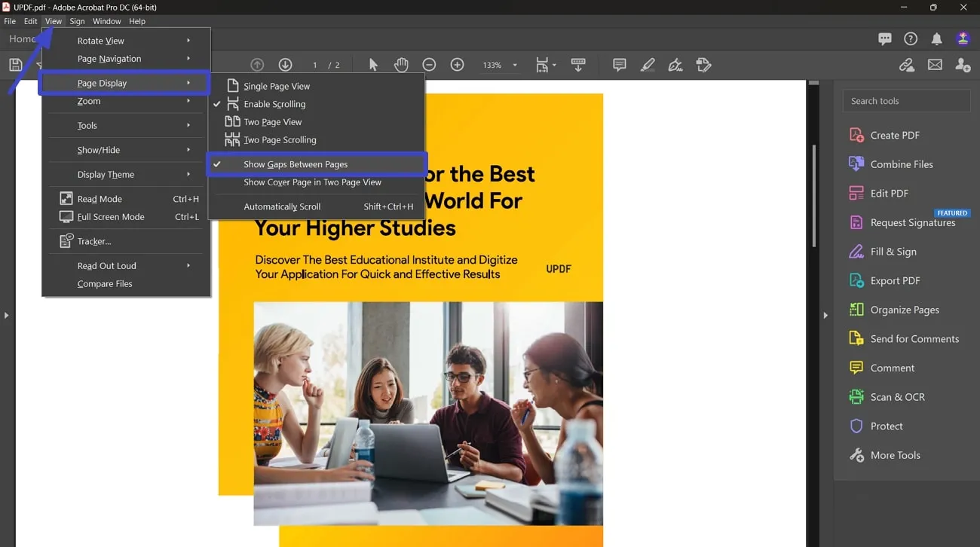Open the Organize Pages tool
This screenshot has width=980, height=547.
(x=905, y=309)
